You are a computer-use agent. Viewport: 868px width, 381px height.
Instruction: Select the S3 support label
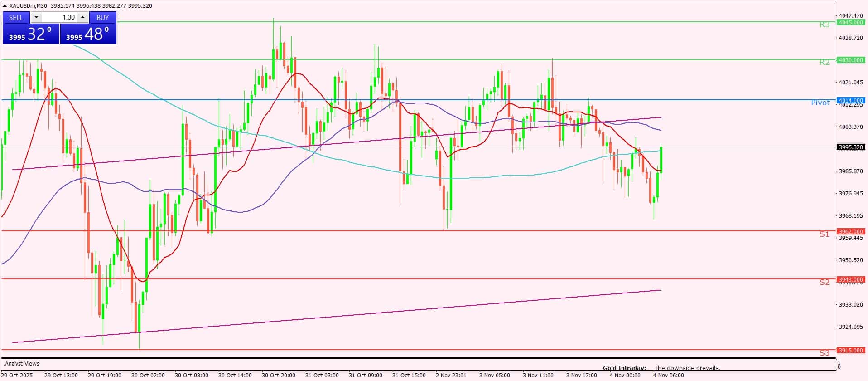pos(824,352)
